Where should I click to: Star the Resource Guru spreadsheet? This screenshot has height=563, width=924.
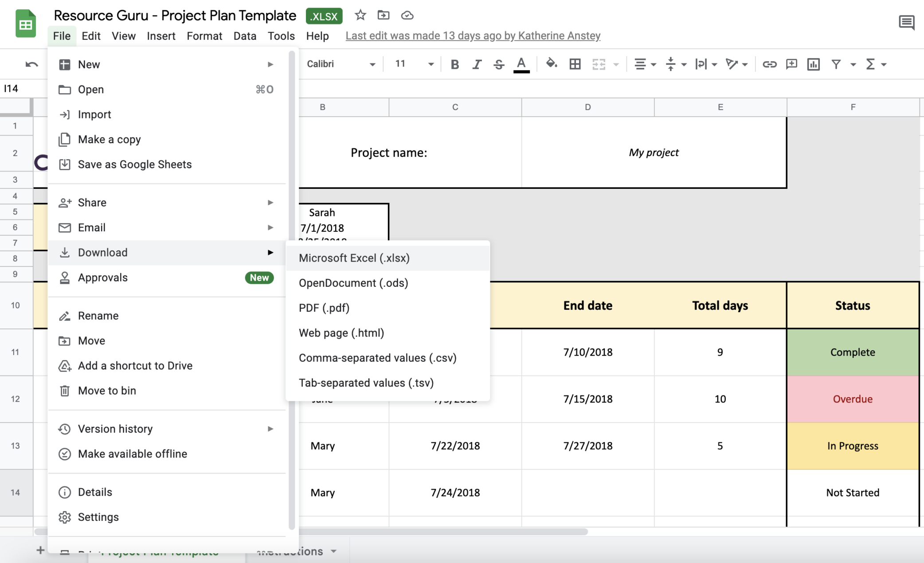pyautogui.click(x=360, y=15)
